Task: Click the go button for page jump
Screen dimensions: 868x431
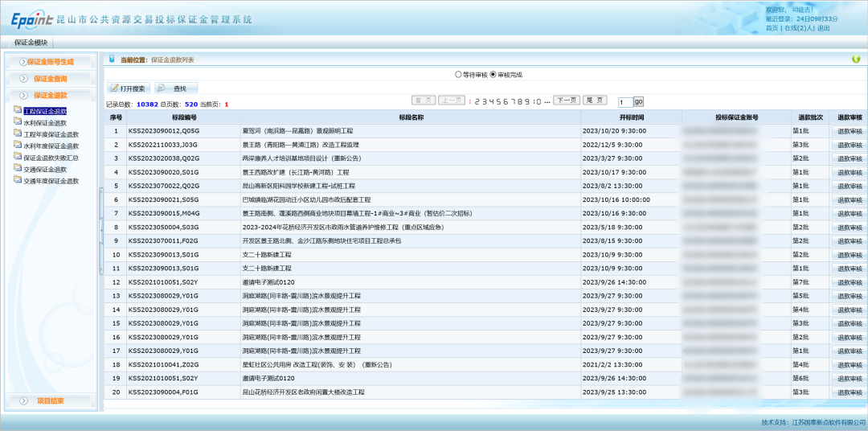Action: pyautogui.click(x=638, y=102)
